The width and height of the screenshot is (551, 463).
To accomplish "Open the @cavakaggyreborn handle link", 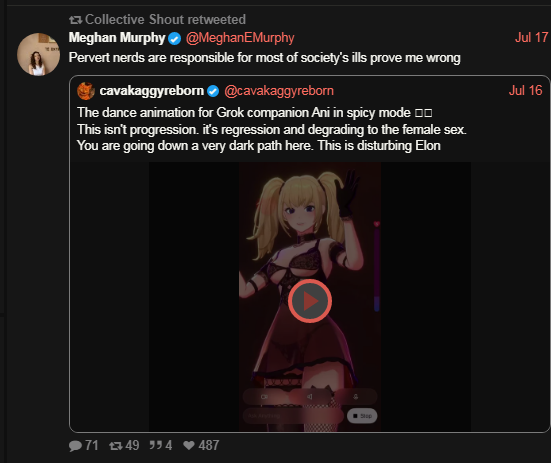I will click(279, 91).
